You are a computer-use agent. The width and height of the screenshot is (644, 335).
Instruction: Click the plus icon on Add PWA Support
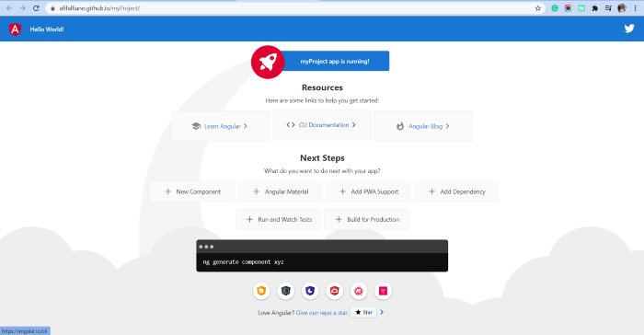click(x=342, y=191)
